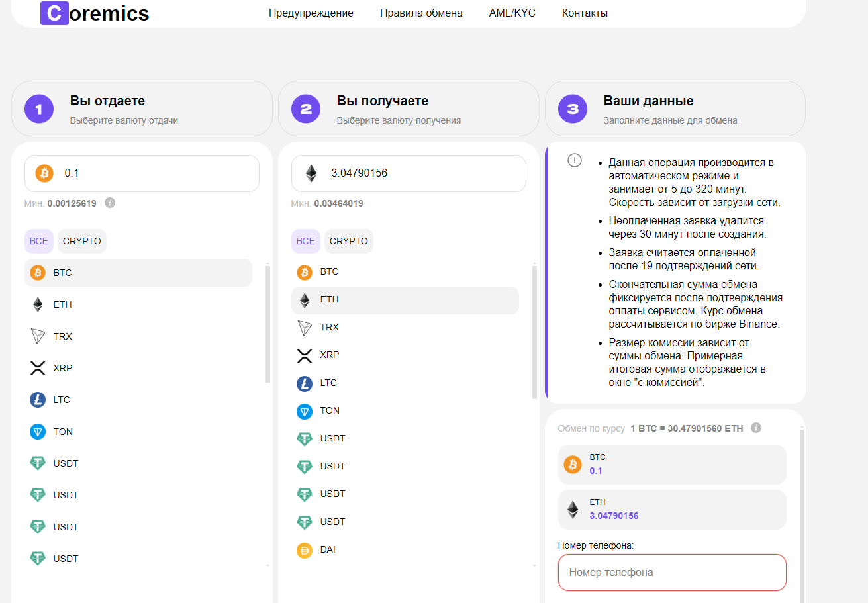868x603 pixels.
Task: Select ВСЕ filter in receive column
Action: pos(305,241)
